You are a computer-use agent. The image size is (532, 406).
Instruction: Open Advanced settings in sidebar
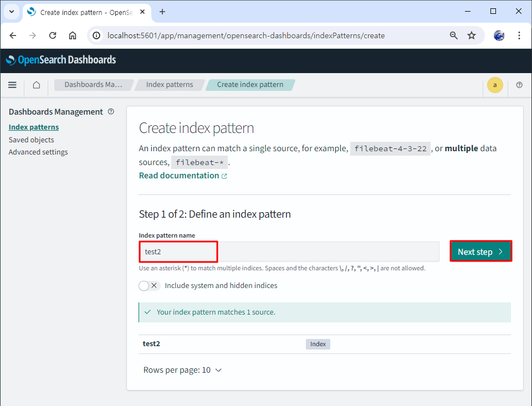coord(38,152)
